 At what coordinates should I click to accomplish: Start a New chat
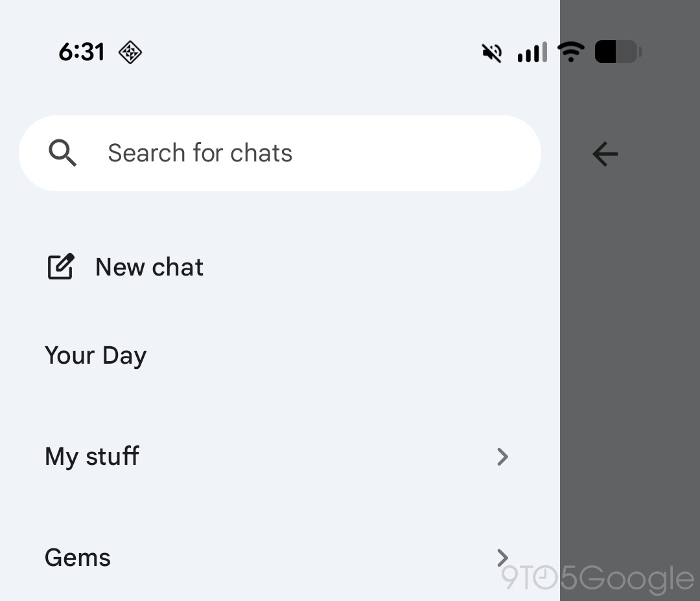148,266
